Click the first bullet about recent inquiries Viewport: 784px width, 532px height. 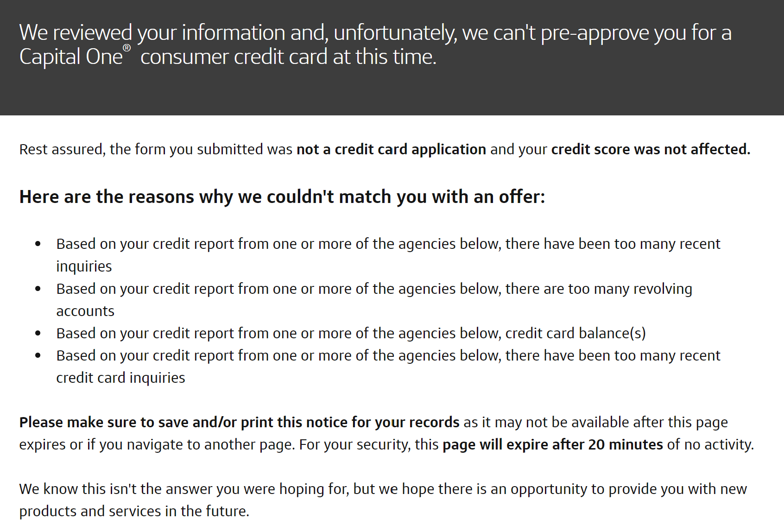388,255
